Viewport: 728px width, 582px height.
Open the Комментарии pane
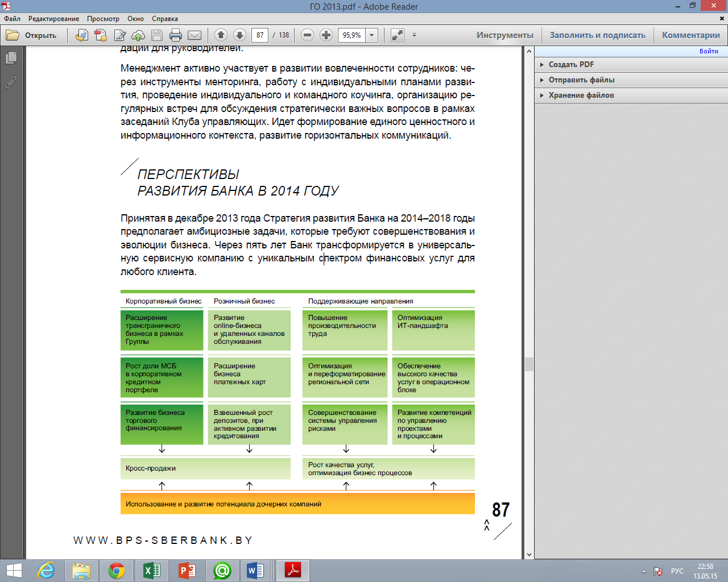[691, 35]
